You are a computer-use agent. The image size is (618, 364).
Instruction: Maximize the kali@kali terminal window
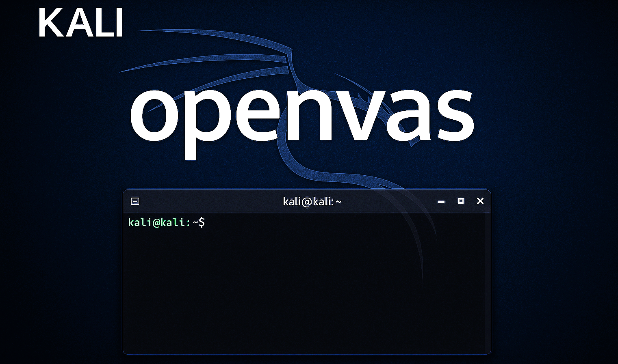(461, 201)
